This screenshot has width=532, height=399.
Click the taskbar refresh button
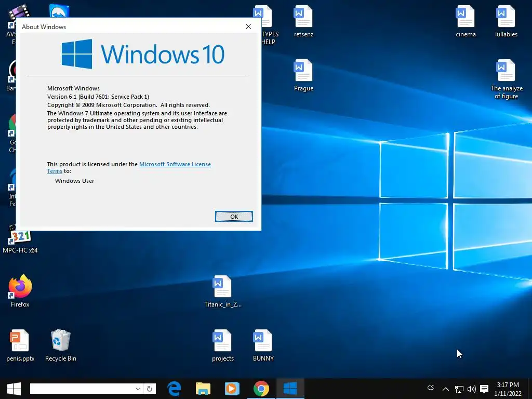click(x=150, y=389)
